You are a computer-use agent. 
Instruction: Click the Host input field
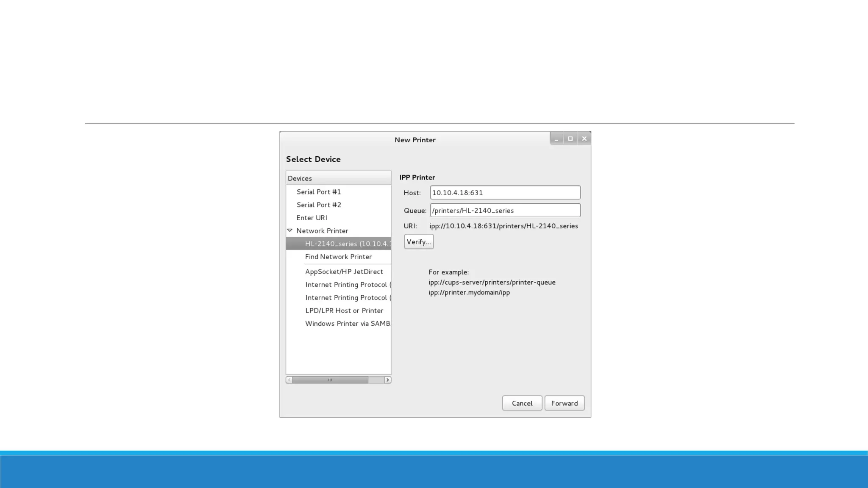pos(505,192)
